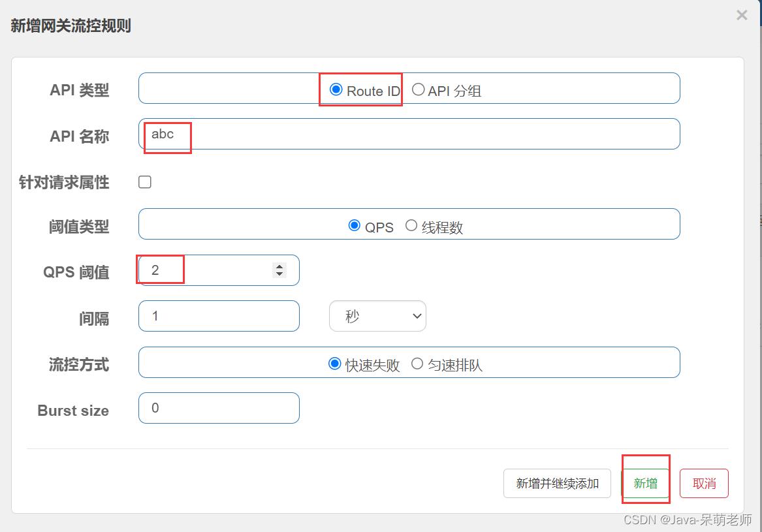Click the stepper up arrow for QPS 阈值
Screen dimensions: 762x532
click(279, 266)
